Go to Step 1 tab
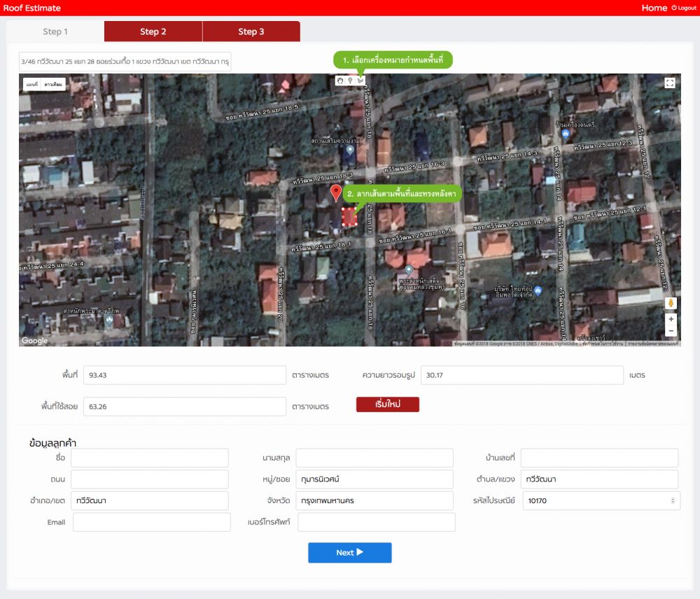The image size is (700, 599). coord(55,31)
